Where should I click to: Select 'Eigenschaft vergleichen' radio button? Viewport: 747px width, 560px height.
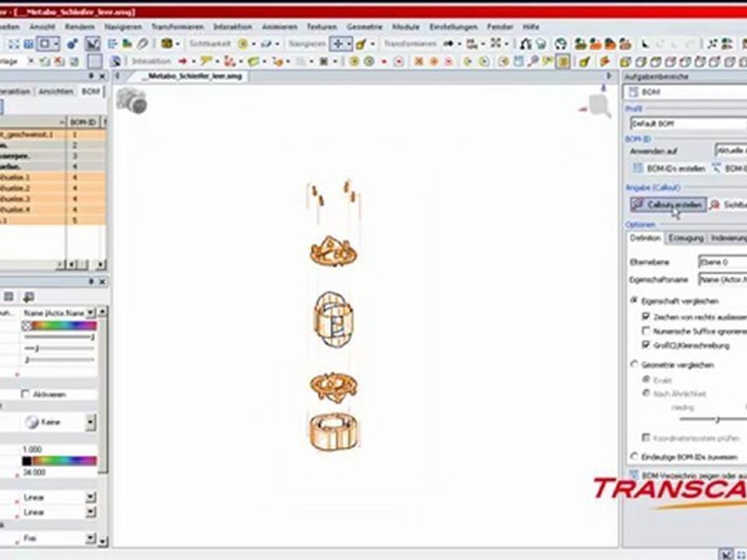634,300
